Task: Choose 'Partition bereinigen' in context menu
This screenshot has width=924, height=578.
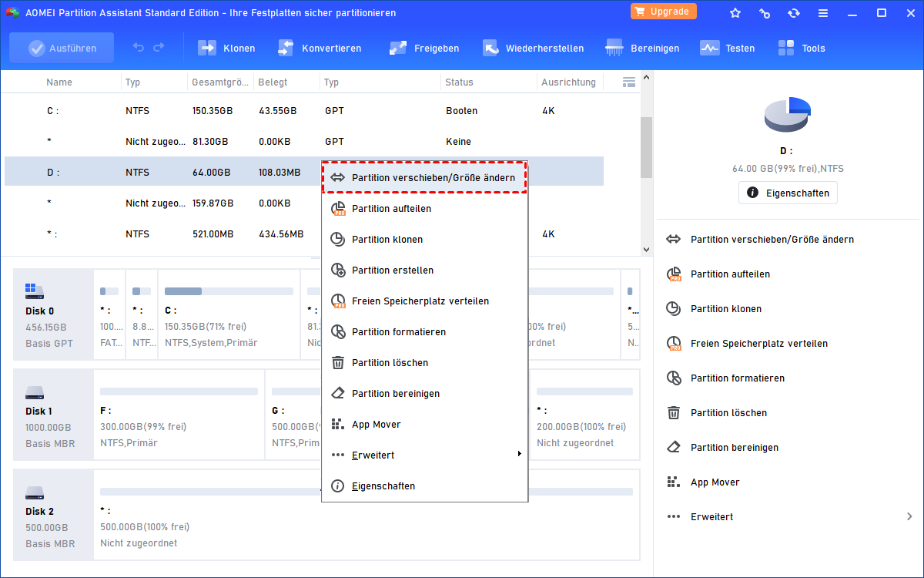Action: [x=424, y=393]
